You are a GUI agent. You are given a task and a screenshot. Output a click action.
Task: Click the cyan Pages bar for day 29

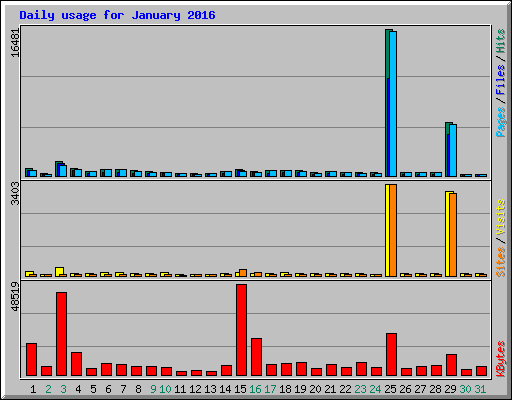coord(453,150)
